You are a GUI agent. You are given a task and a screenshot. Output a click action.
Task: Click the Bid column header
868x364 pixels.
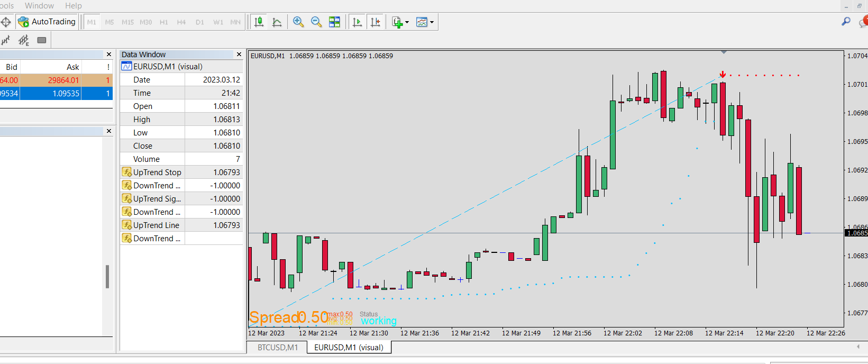pyautogui.click(x=12, y=67)
